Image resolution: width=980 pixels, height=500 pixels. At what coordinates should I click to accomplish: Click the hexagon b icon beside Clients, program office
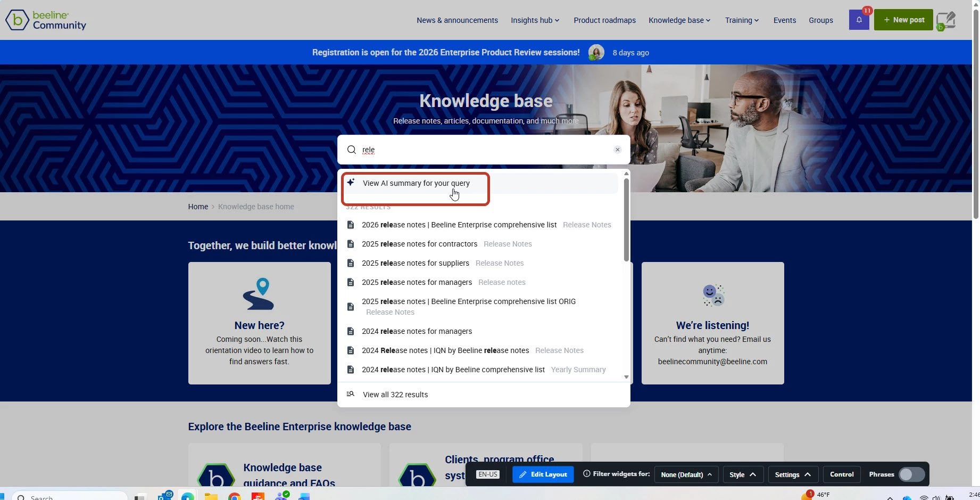pyautogui.click(x=417, y=476)
